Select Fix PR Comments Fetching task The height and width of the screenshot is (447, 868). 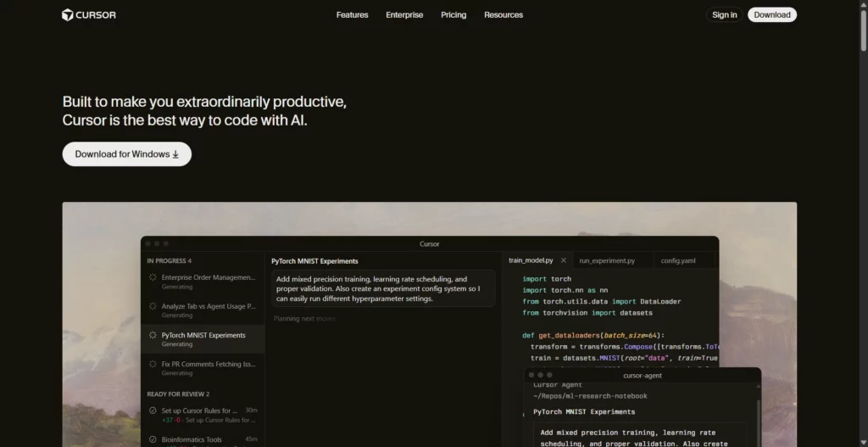pyautogui.click(x=203, y=368)
